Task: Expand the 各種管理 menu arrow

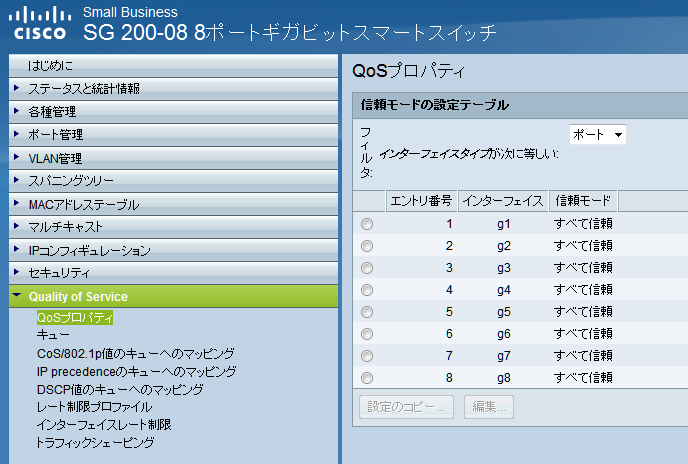Action: pos(17,111)
